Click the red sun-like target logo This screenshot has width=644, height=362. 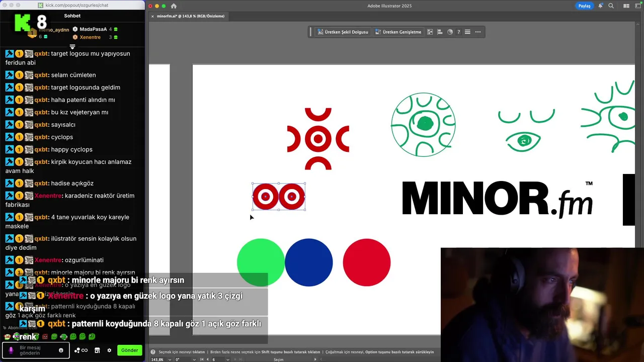pyautogui.click(x=318, y=139)
